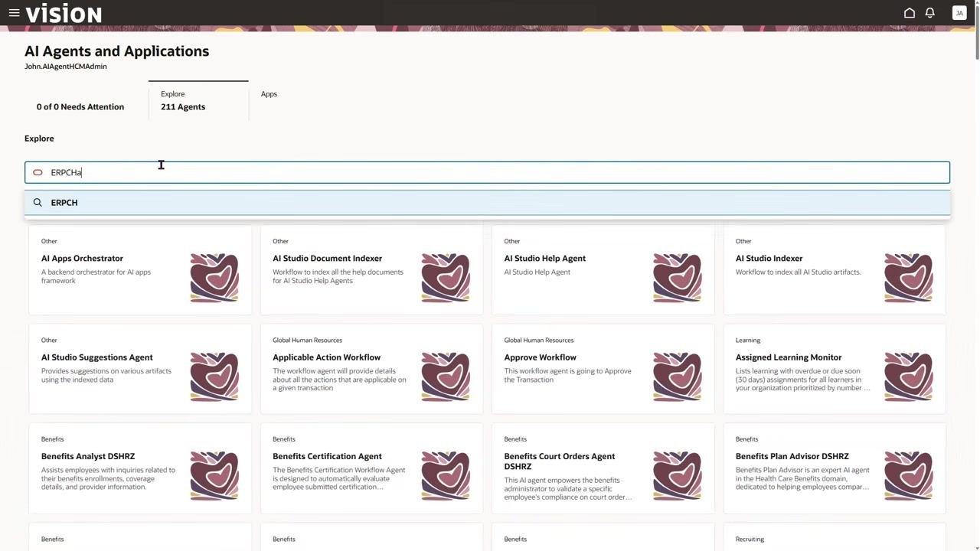The width and height of the screenshot is (980, 551).
Task: Select the Explore 211 Agents tab
Action: (198, 100)
